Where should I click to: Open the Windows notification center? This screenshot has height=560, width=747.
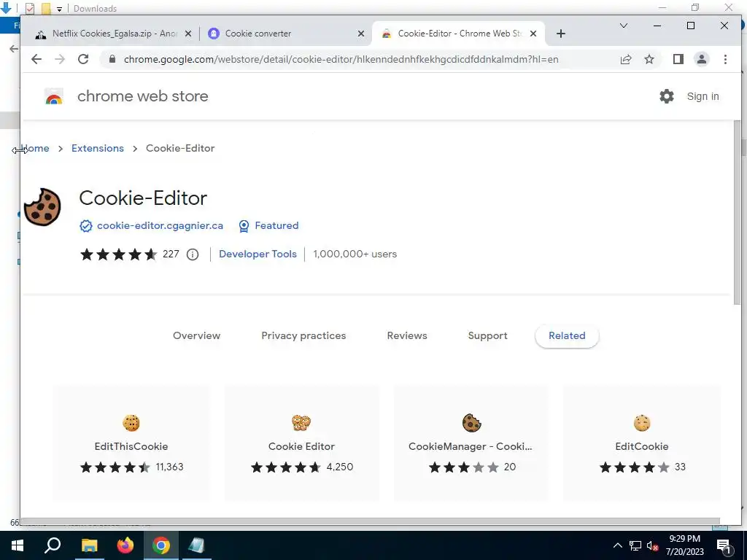(724, 545)
